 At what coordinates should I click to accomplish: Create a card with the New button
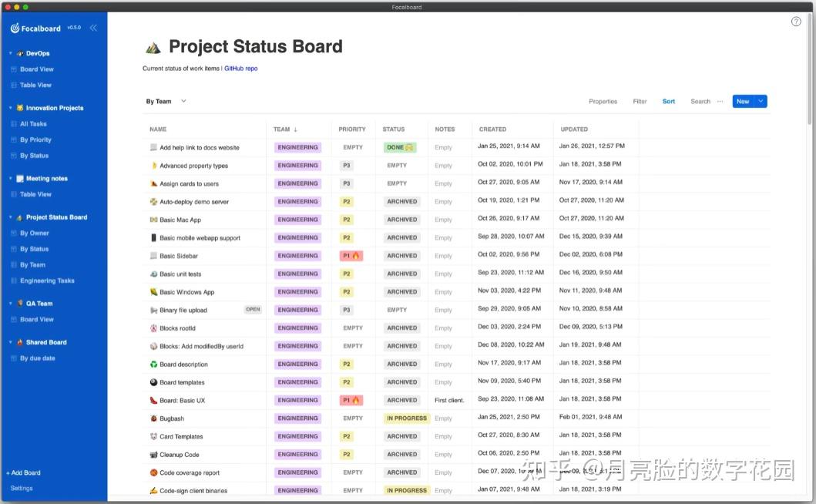click(743, 102)
